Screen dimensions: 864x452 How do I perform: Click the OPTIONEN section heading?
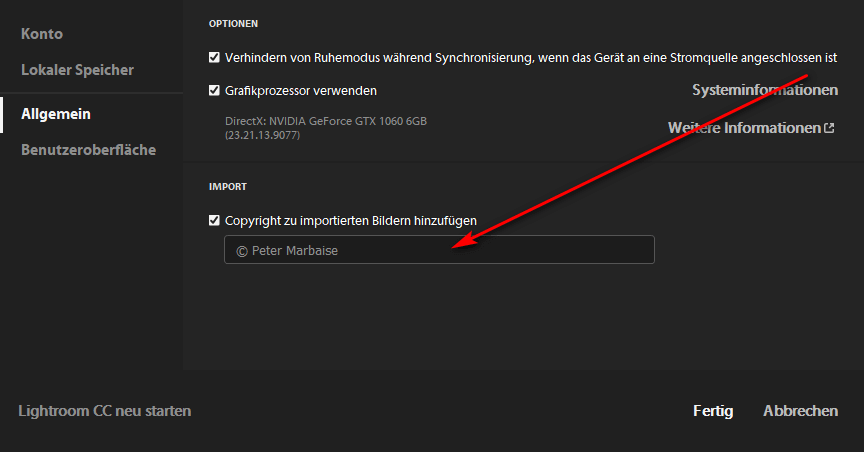(233, 24)
